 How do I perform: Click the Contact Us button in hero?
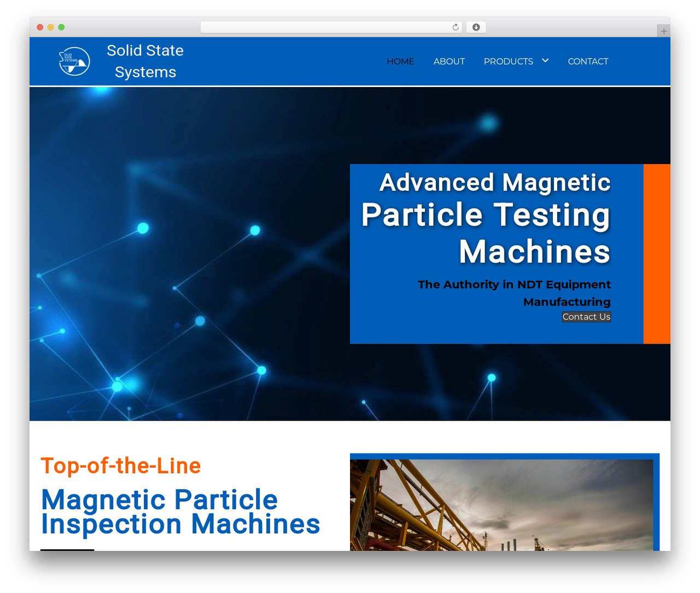586,317
